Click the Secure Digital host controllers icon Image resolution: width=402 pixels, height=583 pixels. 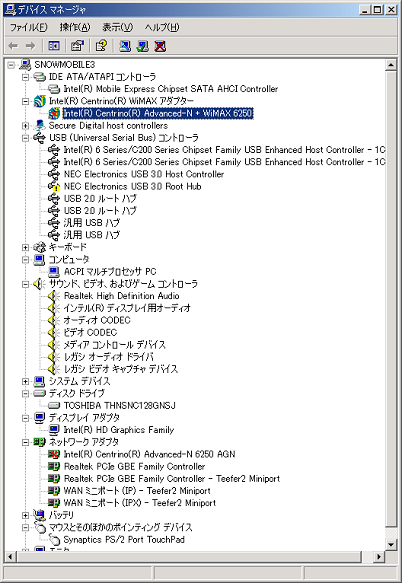[39, 126]
